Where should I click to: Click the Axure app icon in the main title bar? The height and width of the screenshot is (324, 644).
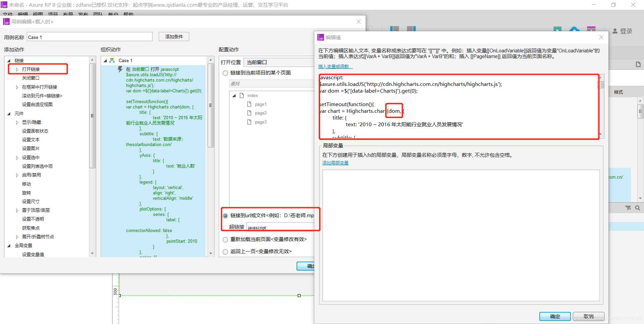pos(4,5)
